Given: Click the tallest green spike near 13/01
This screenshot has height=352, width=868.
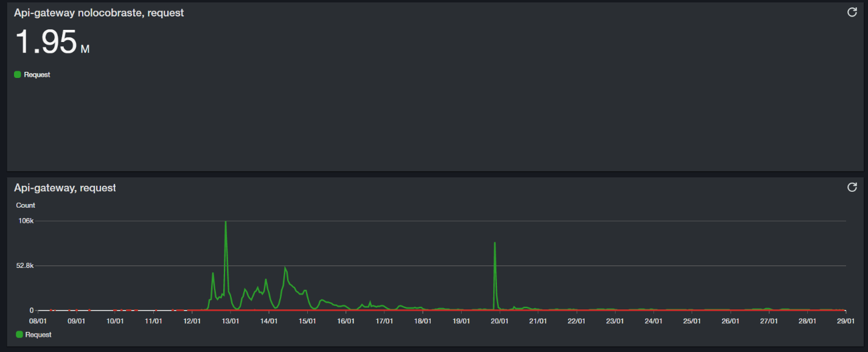Looking at the screenshot, I should click(226, 222).
